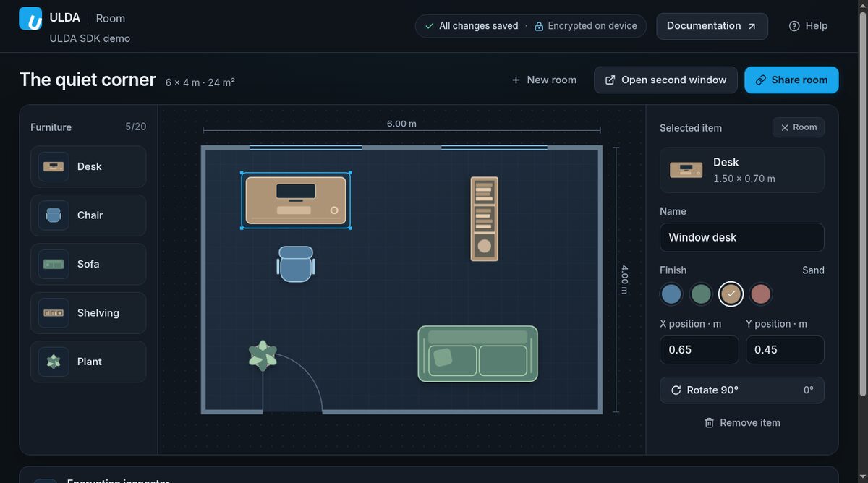Click the Room breadcrumb label in header

tap(110, 19)
